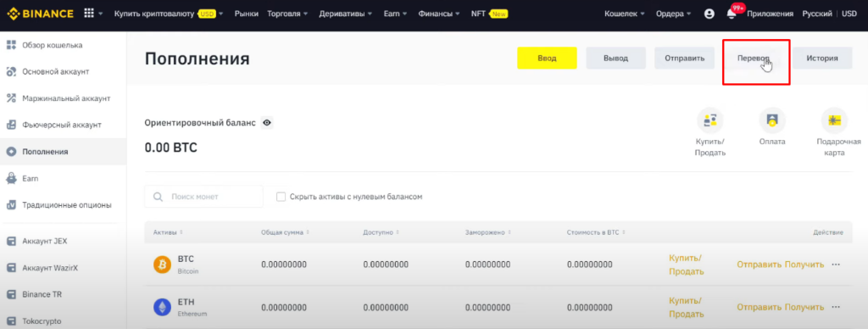868x329 pixels.
Task: Click the Binance TR sidebar icon
Action: click(x=11, y=294)
